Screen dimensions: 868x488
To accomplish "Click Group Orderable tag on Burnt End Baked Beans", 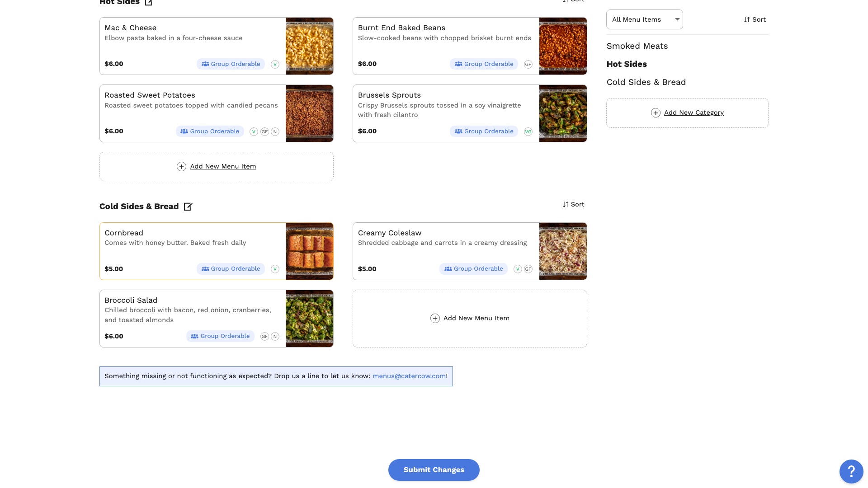I will tap(484, 64).
